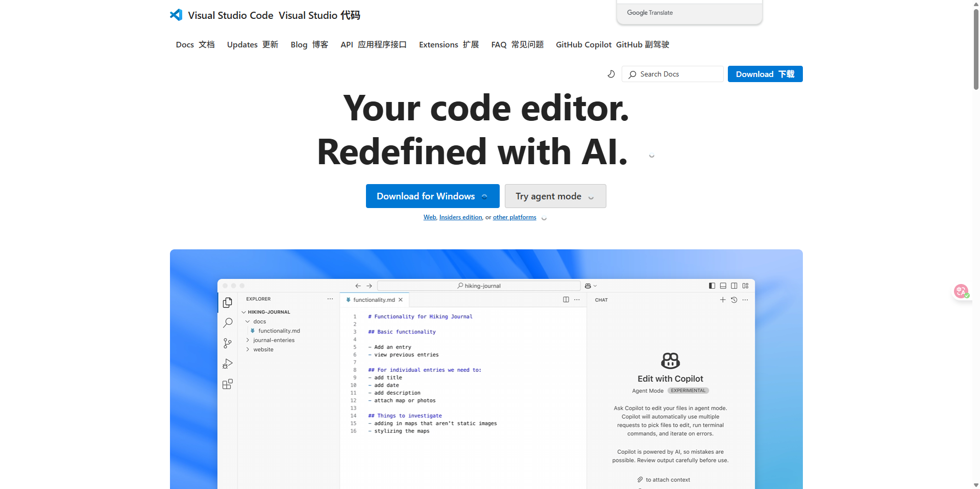Click the Search magnifier icon in activity bar
The height and width of the screenshot is (489, 980).
click(228, 323)
